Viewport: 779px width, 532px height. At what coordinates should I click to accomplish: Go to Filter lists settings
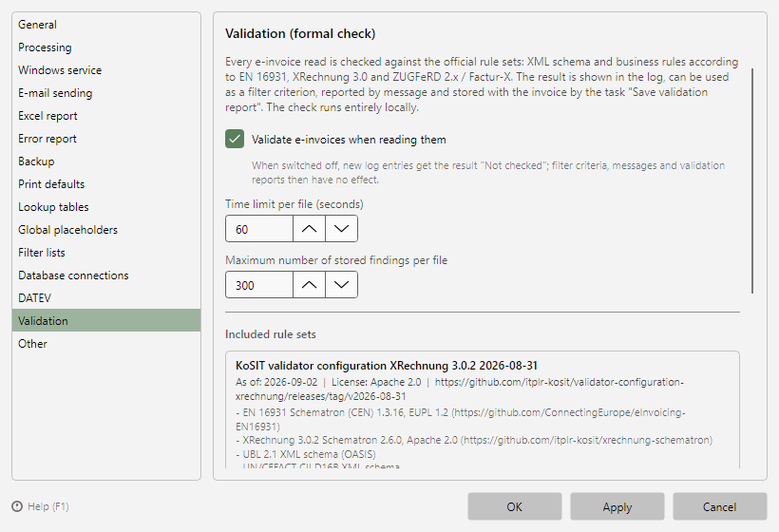pos(106,253)
